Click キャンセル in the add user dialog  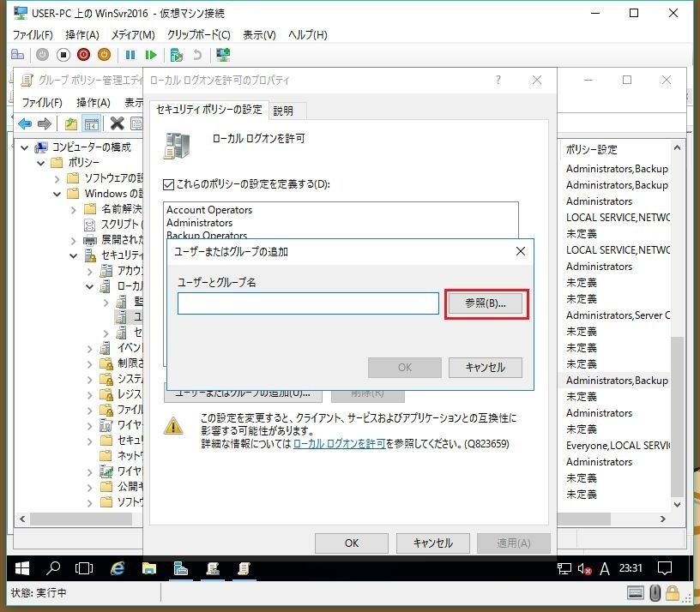coord(485,368)
